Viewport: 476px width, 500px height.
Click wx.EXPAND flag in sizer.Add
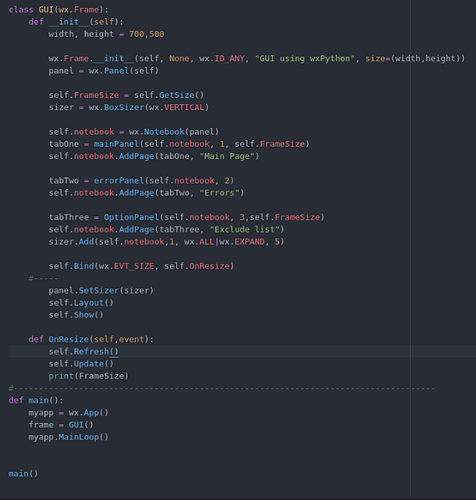point(242,242)
